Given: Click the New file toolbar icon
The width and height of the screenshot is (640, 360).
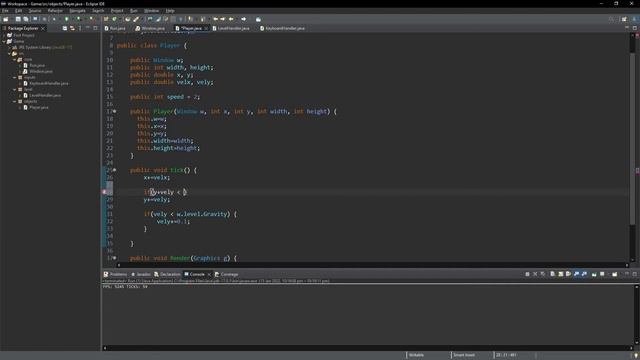Looking at the screenshot, I should pos(5,19).
